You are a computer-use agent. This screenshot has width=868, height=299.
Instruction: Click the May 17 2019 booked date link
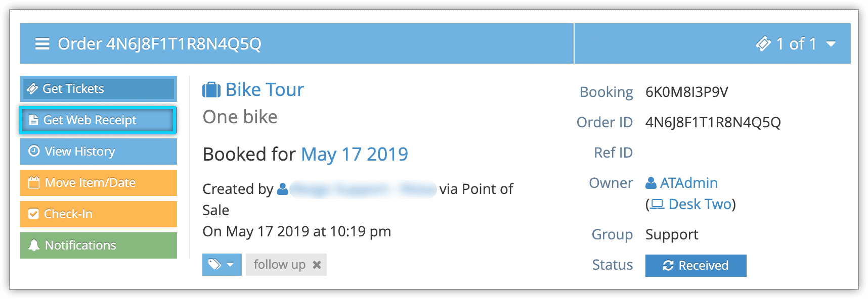[x=355, y=154]
